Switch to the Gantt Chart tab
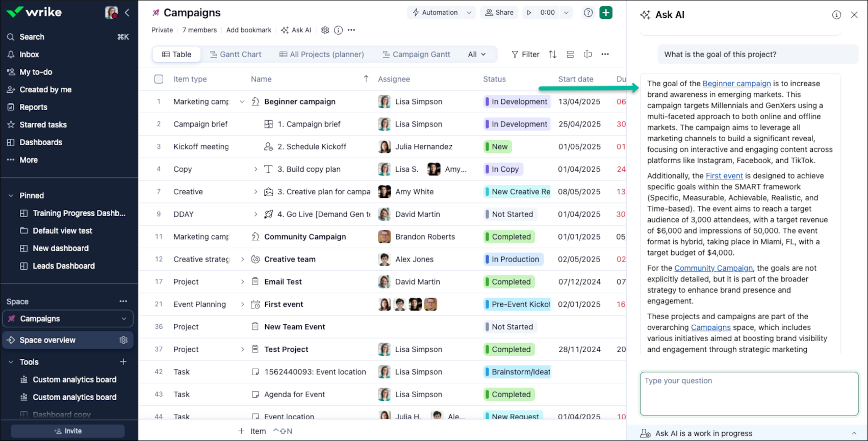 pos(236,55)
